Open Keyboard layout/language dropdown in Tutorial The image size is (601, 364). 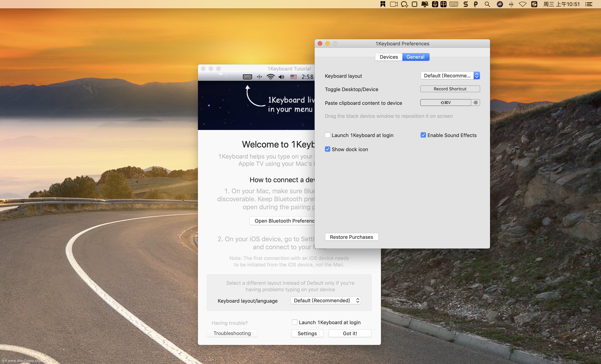326,300
